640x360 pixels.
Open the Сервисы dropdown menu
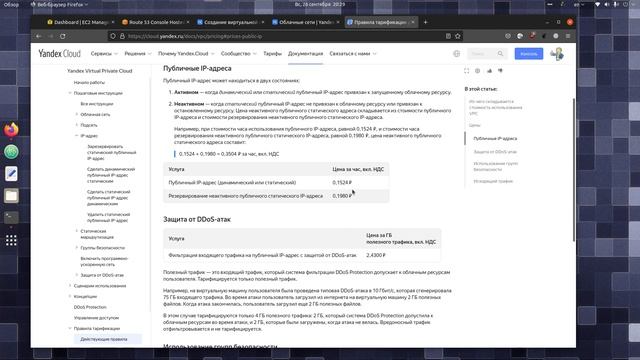pyautogui.click(x=104, y=53)
